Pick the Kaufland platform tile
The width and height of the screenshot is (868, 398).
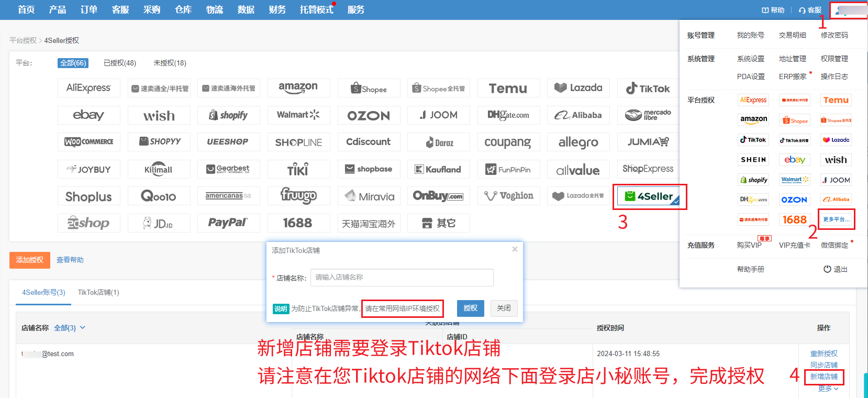tap(439, 169)
